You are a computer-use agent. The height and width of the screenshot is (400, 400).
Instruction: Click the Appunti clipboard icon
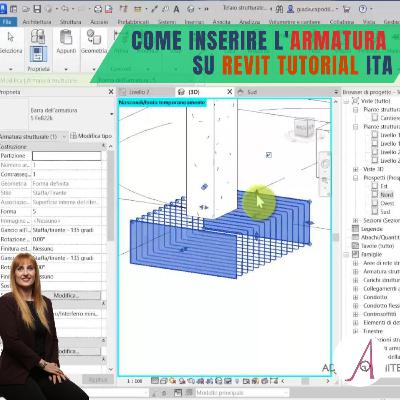(x=66, y=37)
